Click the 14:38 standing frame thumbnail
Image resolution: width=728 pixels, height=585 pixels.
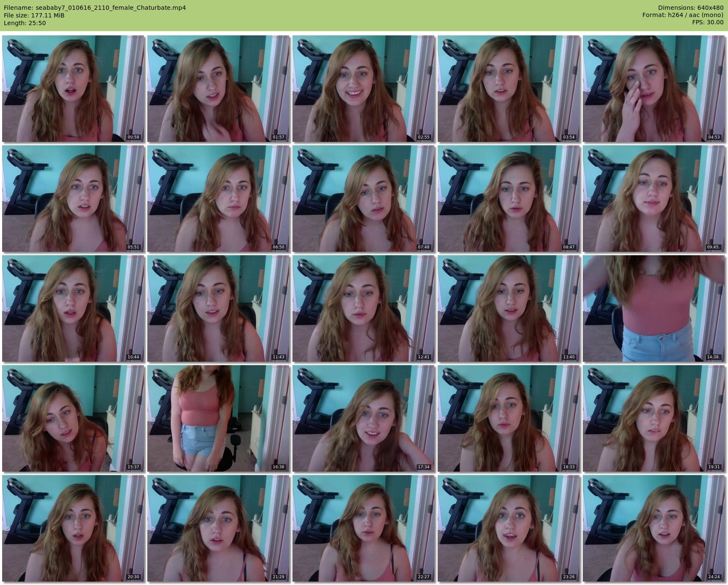[653, 308]
